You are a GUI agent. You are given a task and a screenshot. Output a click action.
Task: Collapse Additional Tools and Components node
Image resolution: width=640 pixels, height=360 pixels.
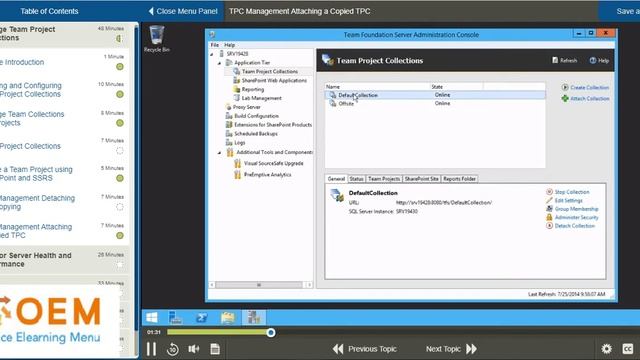[x=219, y=153]
